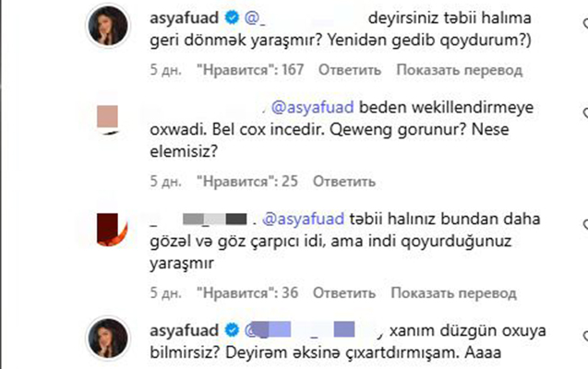Like the 'beden wekillendirmeye' comment with heart icon
This screenshot has height=369, width=588.
[x=584, y=113]
